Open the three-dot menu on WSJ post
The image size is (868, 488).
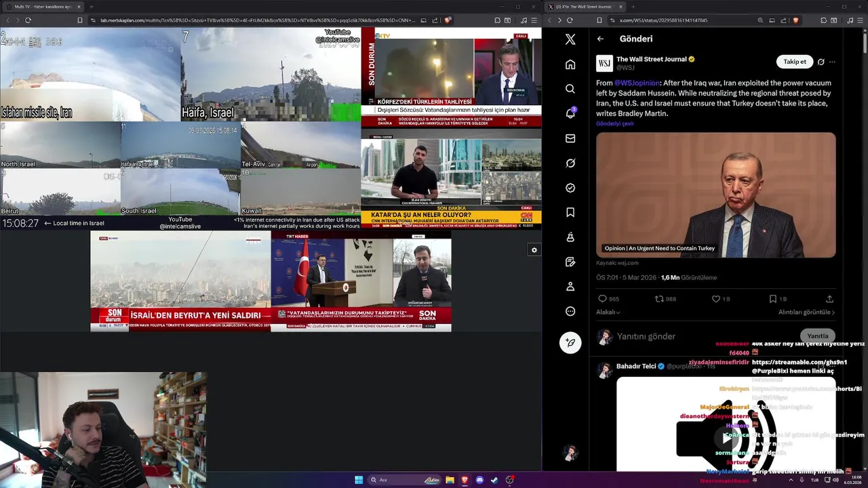coord(832,62)
